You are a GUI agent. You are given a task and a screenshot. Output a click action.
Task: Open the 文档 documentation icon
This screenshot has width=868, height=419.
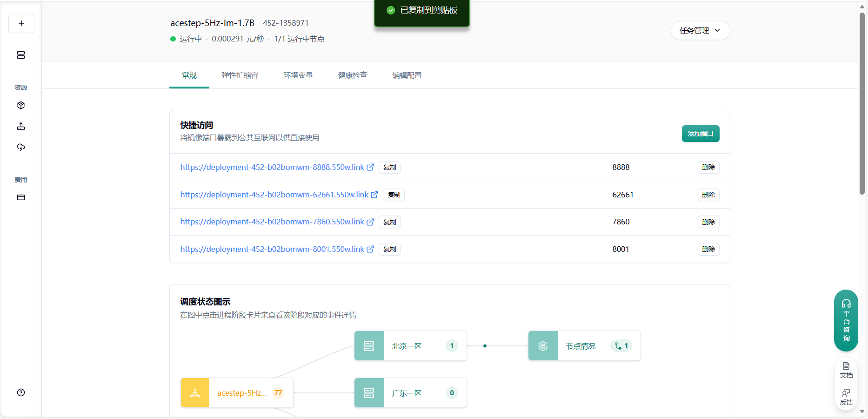point(846,370)
